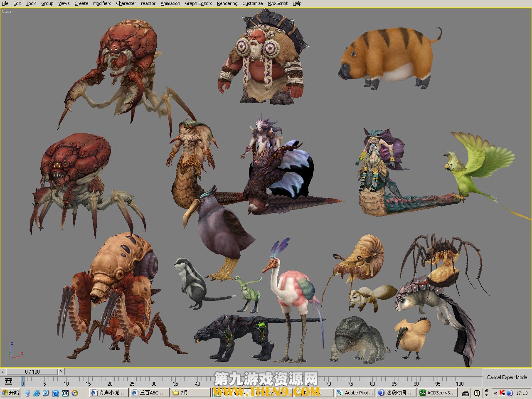The width and height of the screenshot is (532, 399).
Task: Open the Rendering menu
Action: pyautogui.click(x=227, y=3)
